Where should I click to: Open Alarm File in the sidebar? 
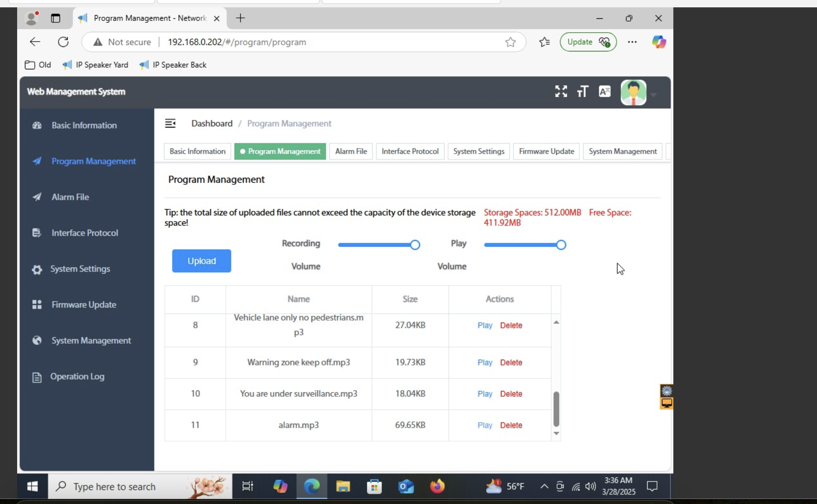(70, 197)
